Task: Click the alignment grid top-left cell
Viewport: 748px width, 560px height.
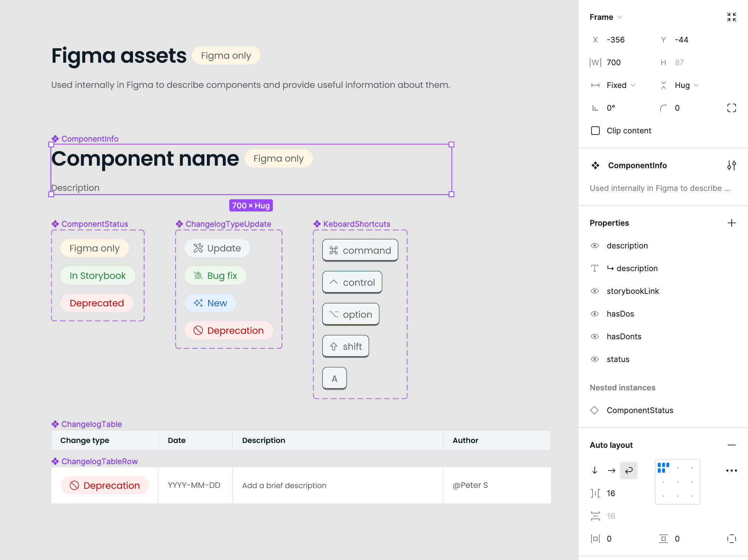Action: (x=663, y=468)
